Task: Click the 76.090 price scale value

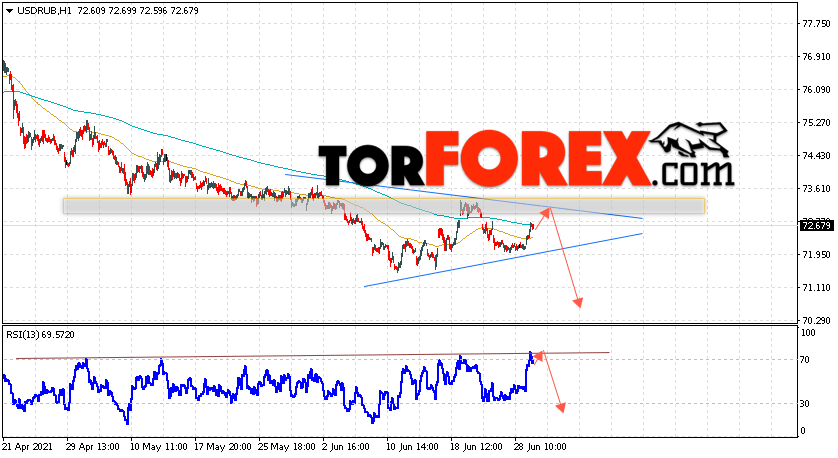Action: coord(816,90)
